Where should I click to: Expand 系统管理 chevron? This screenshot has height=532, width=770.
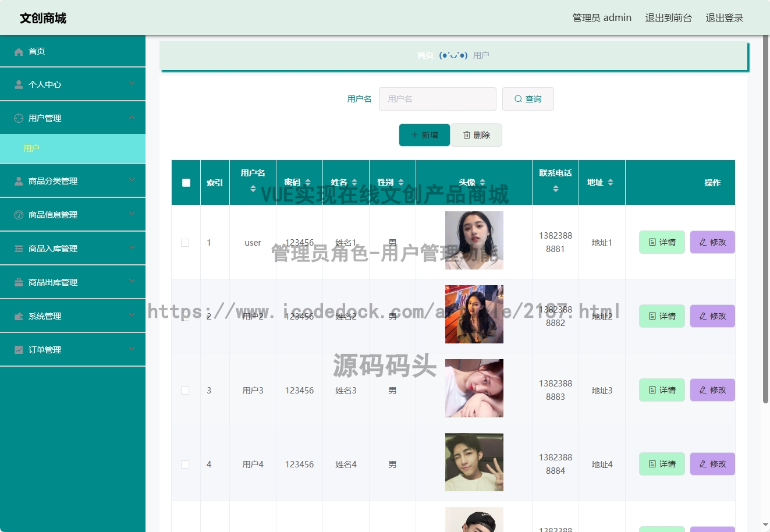(x=132, y=315)
